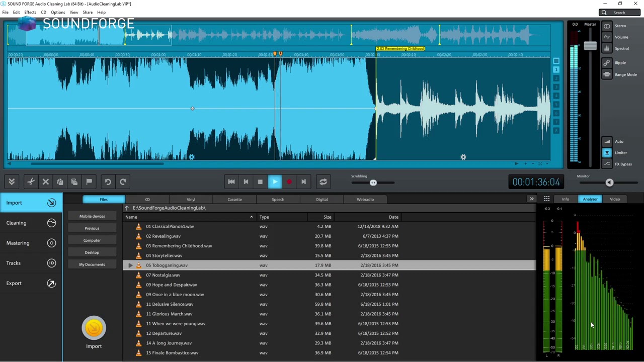This screenshot has height=362, width=644.
Task: Sort files by Date column
Action: coord(367,217)
